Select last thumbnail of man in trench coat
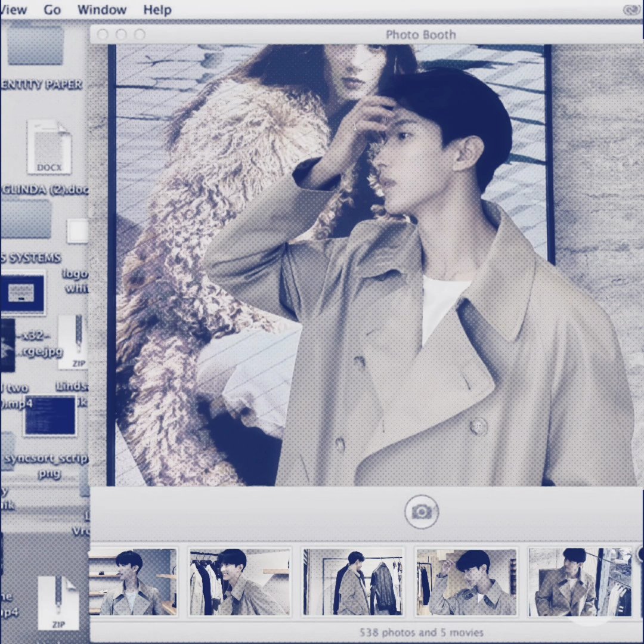The width and height of the screenshot is (644, 644). [x=580, y=581]
